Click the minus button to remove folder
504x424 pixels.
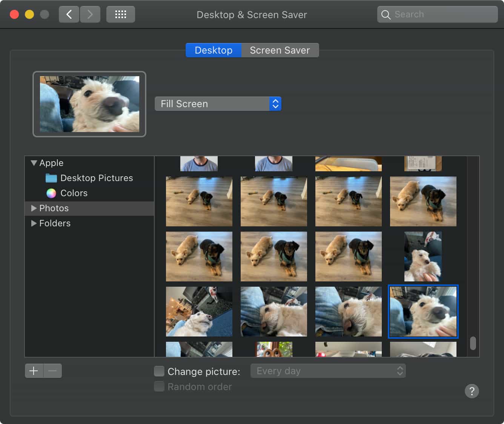click(53, 371)
